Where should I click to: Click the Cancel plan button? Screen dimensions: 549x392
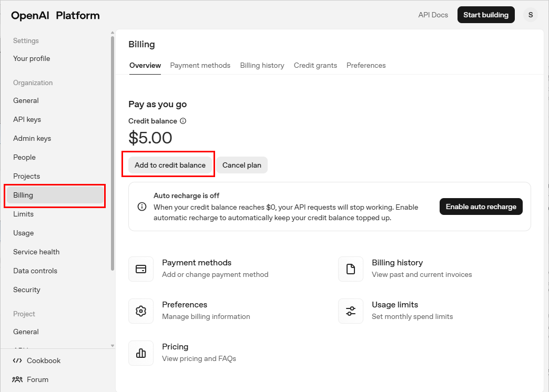coord(241,165)
